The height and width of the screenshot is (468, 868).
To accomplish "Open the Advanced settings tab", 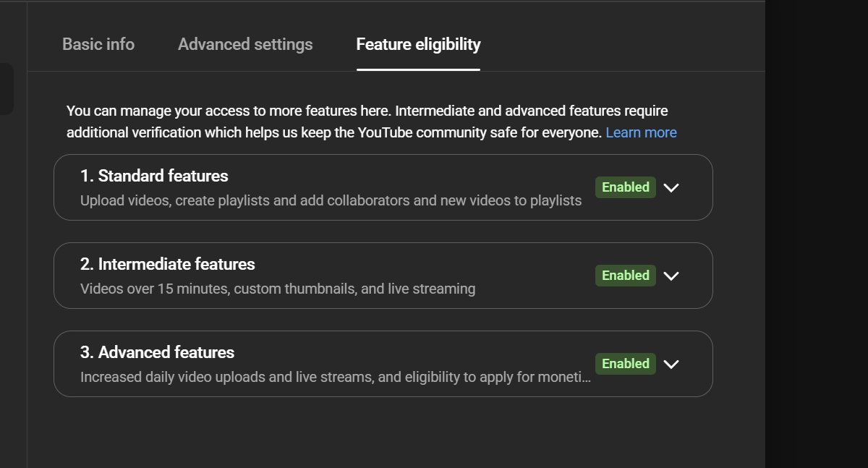I will pos(245,44).
